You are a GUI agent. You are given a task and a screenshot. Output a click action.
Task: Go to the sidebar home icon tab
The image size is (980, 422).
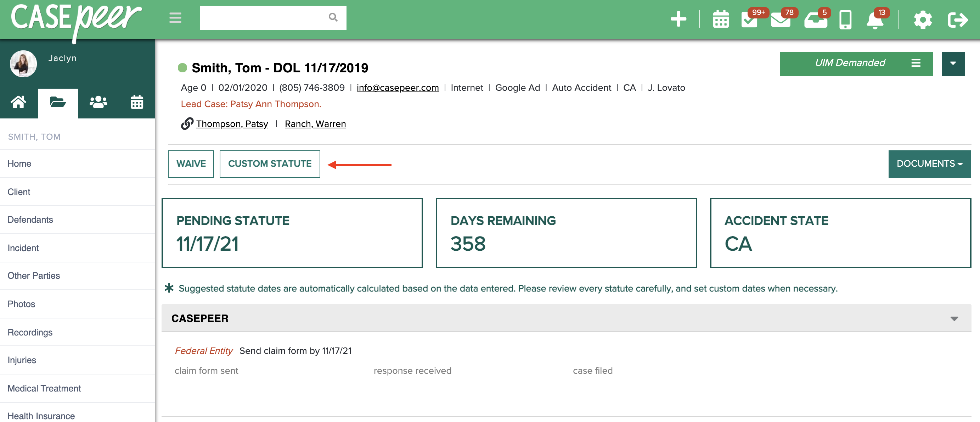coord(18,102)
